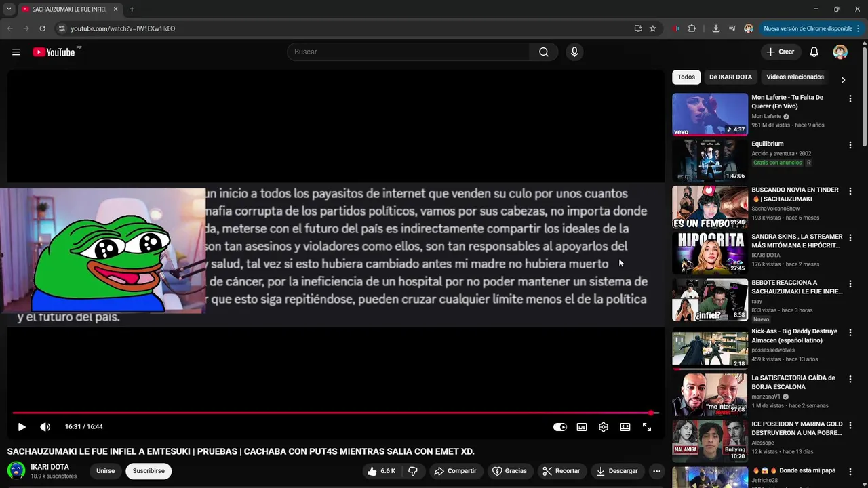Click the Crear button

(x=781, y=52)
